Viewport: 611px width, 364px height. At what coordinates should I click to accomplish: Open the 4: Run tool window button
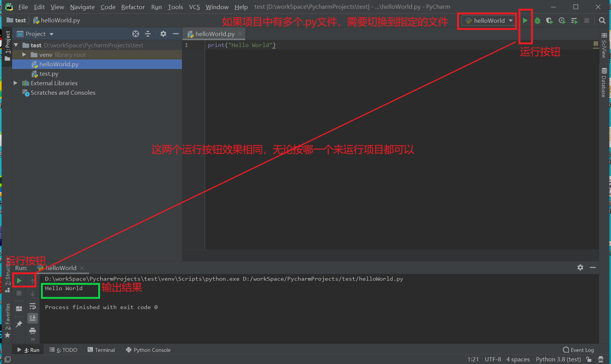tap(28, 350)
